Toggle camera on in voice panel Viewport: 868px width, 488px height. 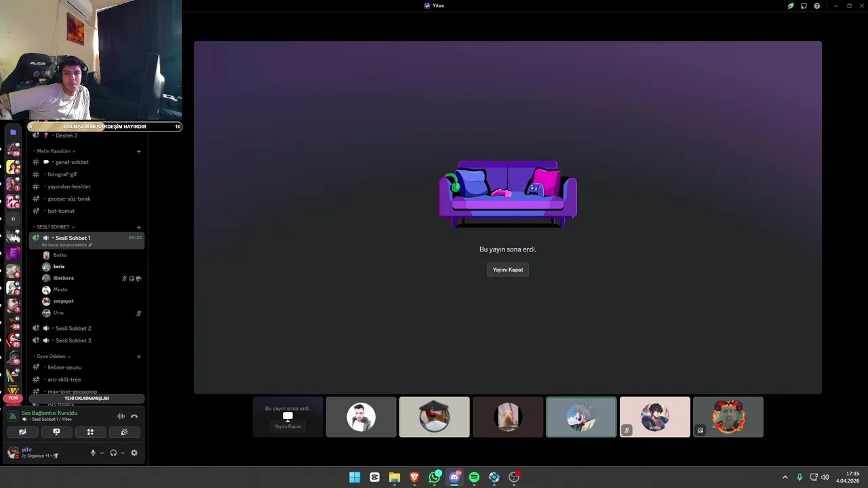coord(22,432)
